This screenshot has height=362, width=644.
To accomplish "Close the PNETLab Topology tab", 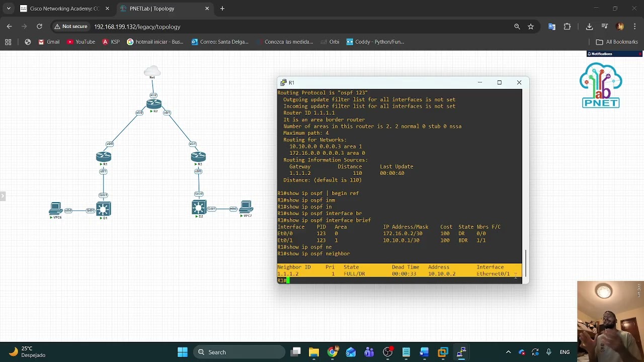I will click(207, 9).
